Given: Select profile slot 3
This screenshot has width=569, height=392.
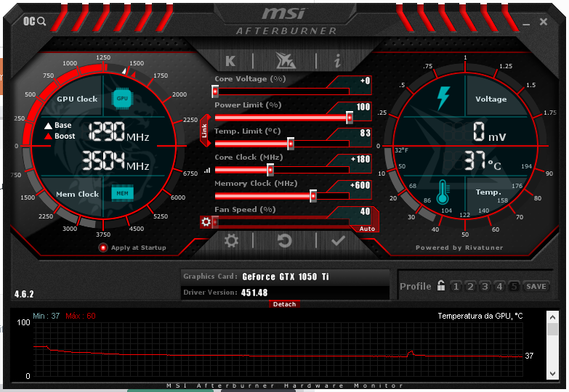Looking at the screenshot, I should [485, 287].
